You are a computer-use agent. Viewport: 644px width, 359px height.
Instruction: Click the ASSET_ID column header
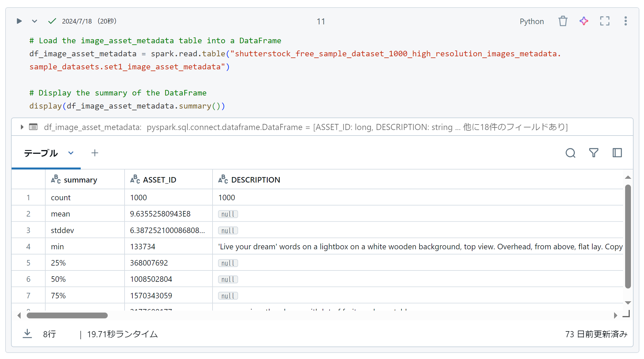click(x=159, y=180)
